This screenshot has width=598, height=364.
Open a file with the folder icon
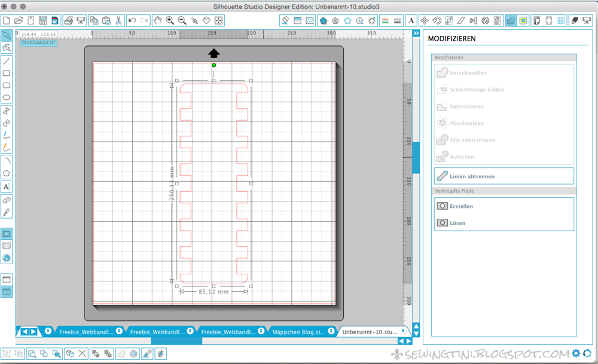(19, 20)
